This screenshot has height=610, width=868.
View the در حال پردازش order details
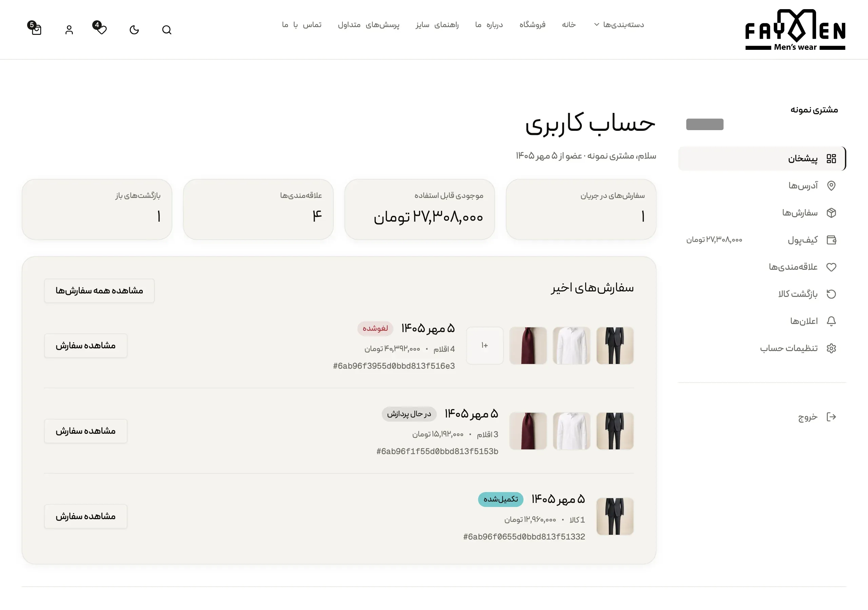[85, 431]
